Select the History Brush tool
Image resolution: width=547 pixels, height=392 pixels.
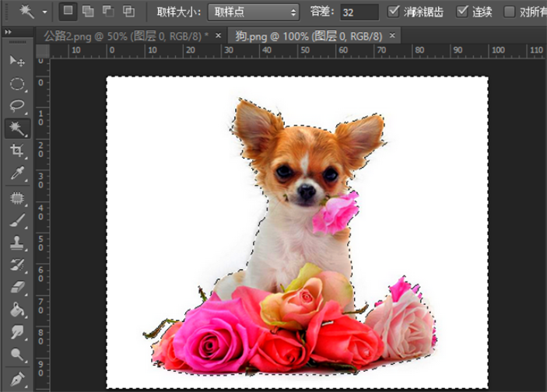point(17,265)
